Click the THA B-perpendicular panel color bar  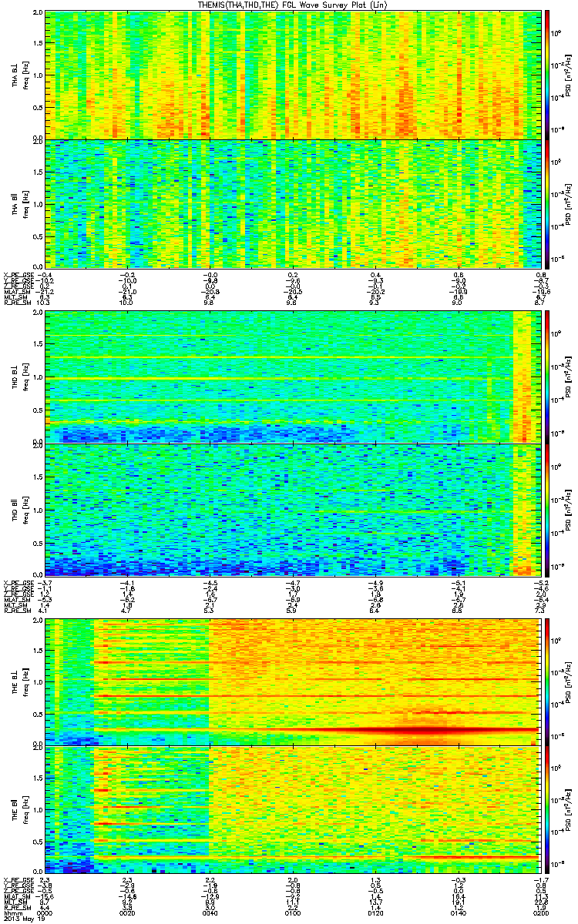pos(548,74)
